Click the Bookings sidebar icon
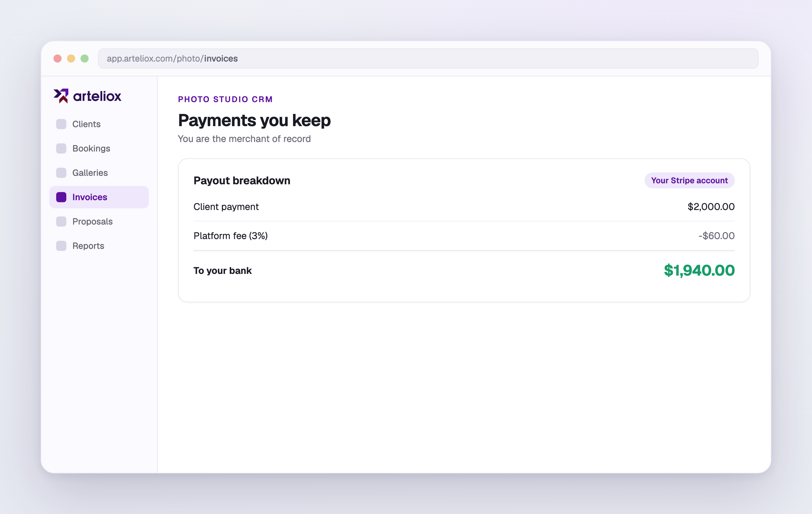Viewport: 812px width, 514px height. [61, 148]
